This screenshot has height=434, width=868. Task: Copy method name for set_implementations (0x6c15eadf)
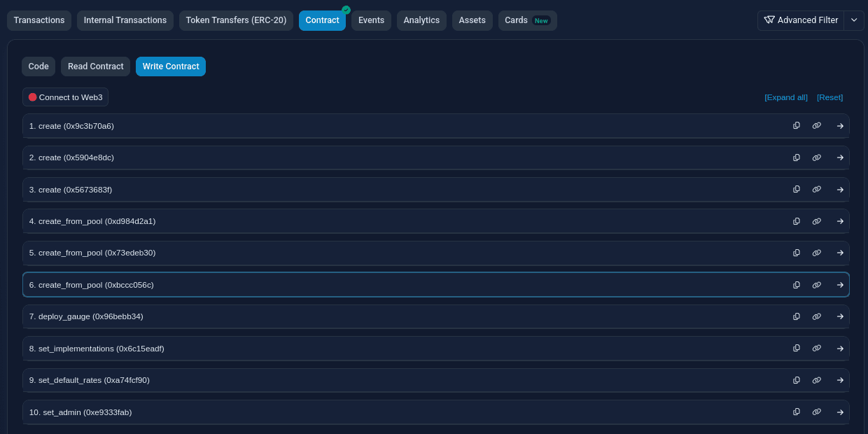[x=797, y=349]
